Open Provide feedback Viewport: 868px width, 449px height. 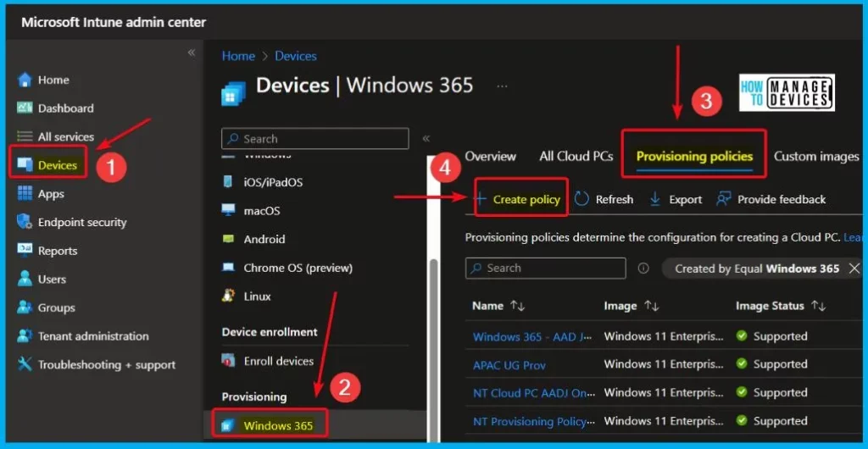(x=771, y=200)
